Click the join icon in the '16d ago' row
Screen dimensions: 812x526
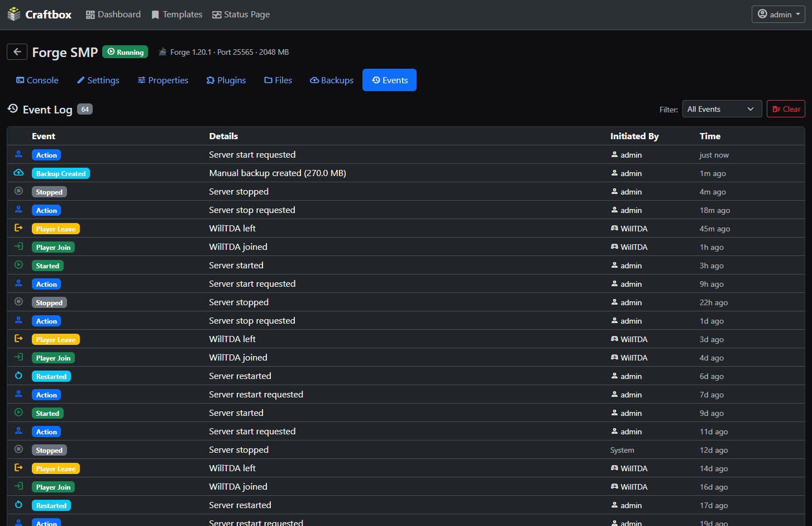[x=18, y=486]
